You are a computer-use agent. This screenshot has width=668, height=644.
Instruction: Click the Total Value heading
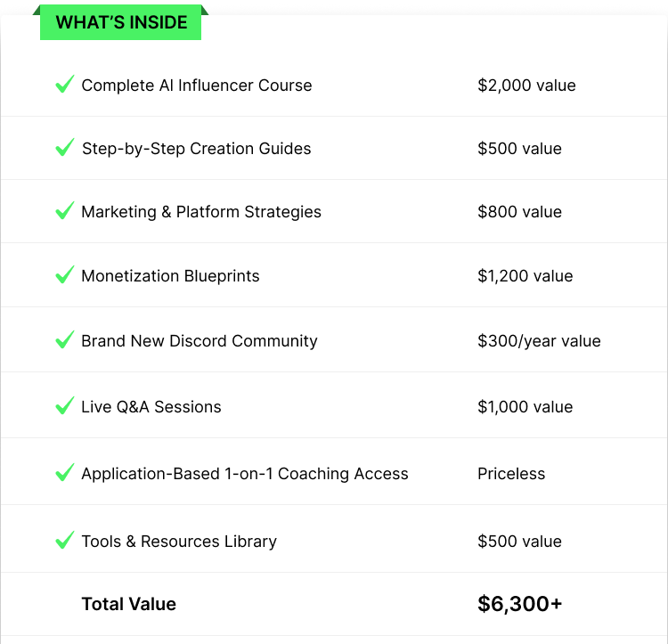(x=128, y=604)
